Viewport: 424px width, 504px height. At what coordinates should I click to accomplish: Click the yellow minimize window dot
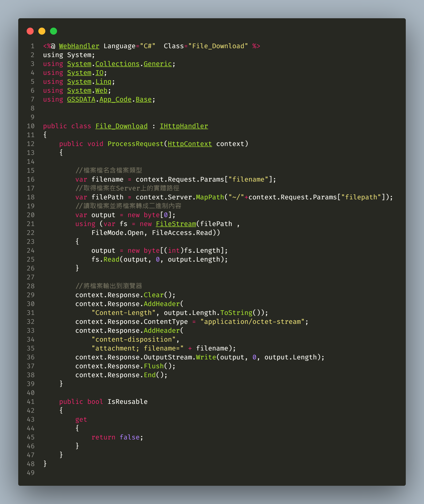42,31
